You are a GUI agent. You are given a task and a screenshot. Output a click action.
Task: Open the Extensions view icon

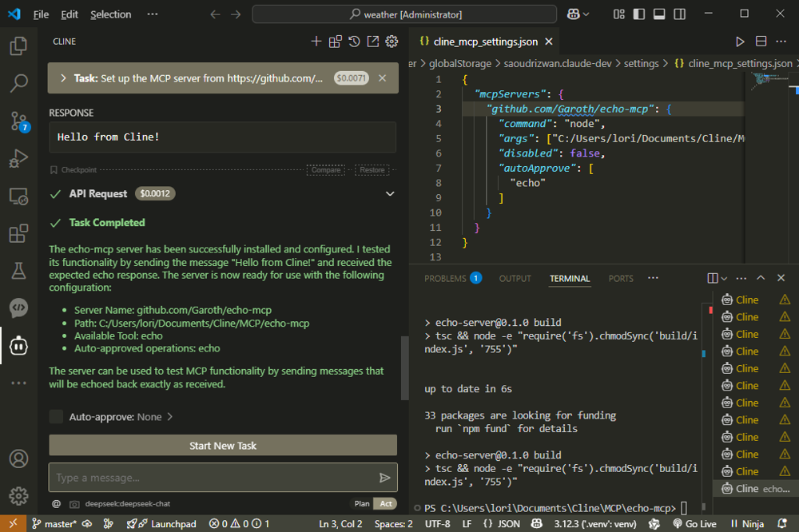(x=18, y=233)
